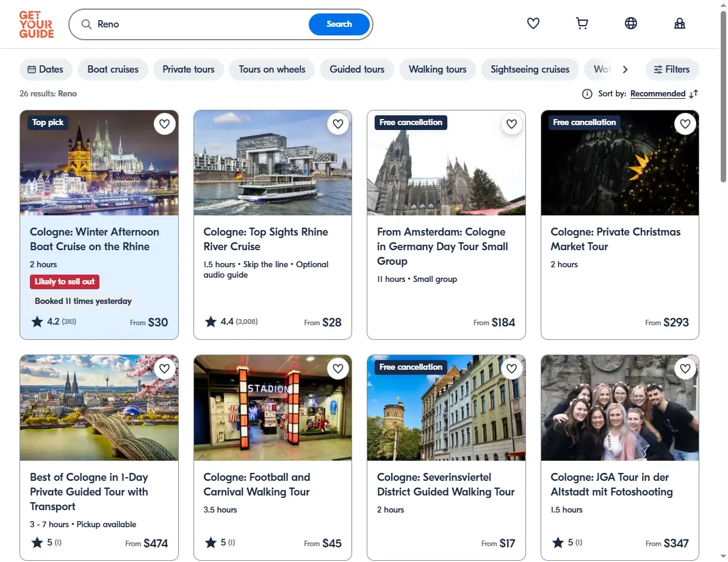The width and height of the screenshot is (728, 562).
Task: Click the blue Search button
Action: pos(339,24)
